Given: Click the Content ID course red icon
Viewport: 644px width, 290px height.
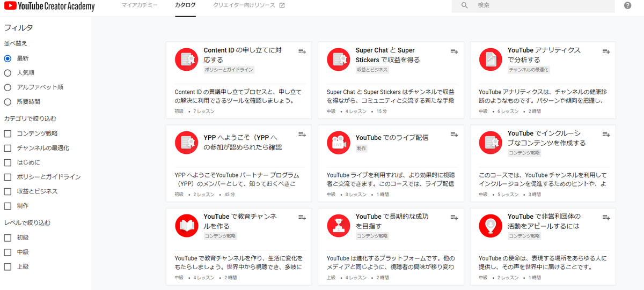Looking at the screenshot, I should (186, 59).
